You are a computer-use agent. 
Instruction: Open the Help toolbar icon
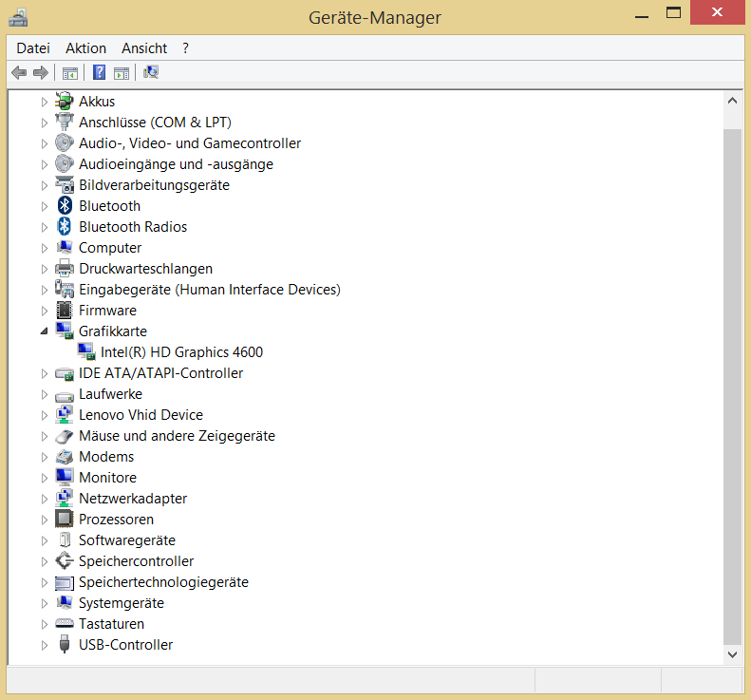click(99, 72)
